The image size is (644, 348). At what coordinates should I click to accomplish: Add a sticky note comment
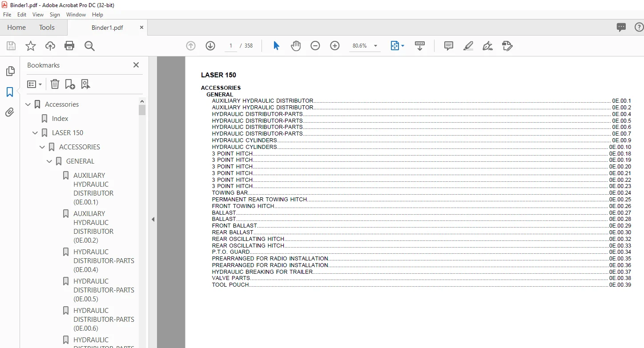449,46
